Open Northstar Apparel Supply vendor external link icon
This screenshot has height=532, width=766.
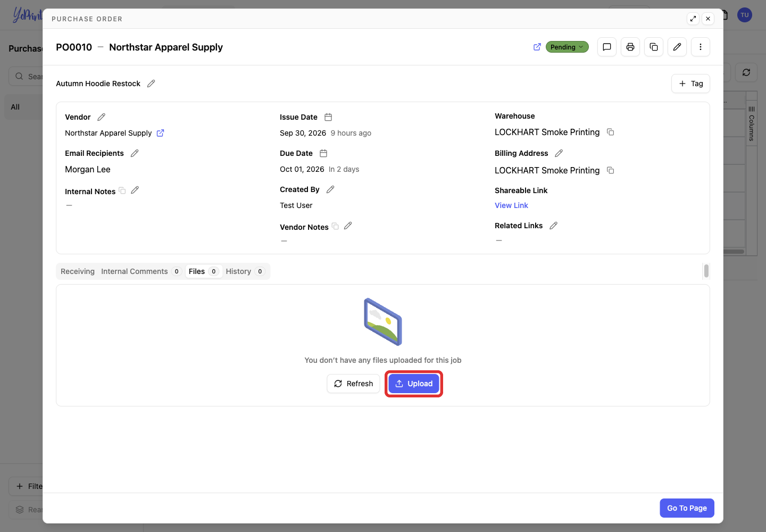coord(160,133)
